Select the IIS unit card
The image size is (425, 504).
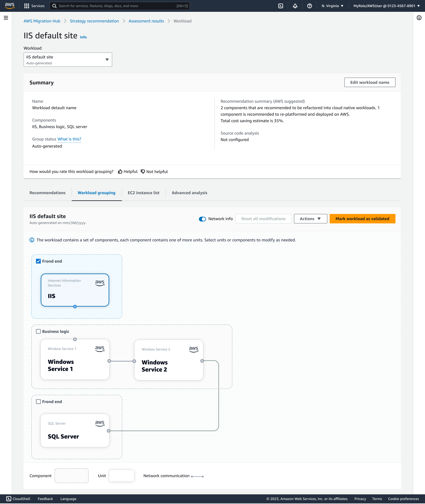pyautogui.click(x=75, y=290)
